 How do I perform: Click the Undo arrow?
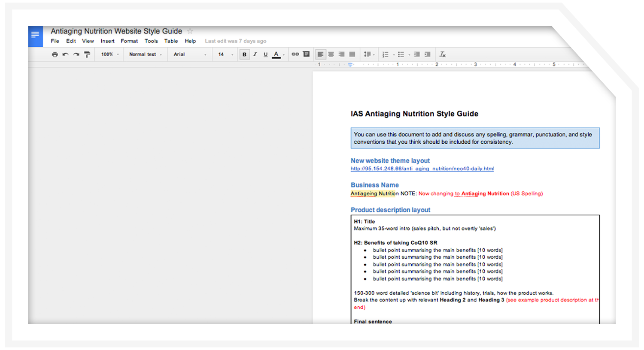click(x=65, y=54)
